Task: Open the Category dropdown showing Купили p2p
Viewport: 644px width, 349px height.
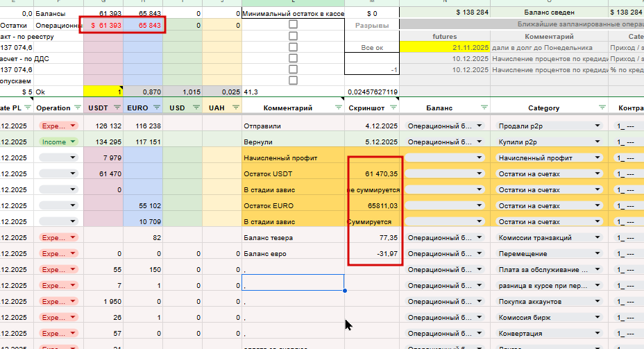Action: (x=549, y=142)
